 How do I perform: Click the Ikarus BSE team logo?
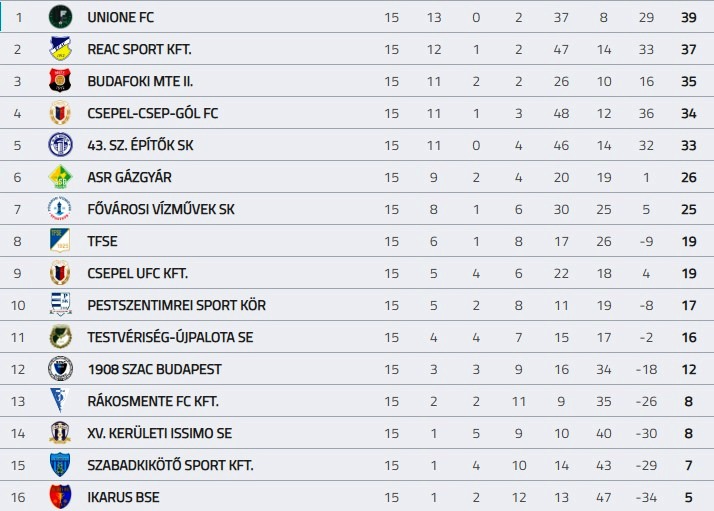[x=60, y=497]
